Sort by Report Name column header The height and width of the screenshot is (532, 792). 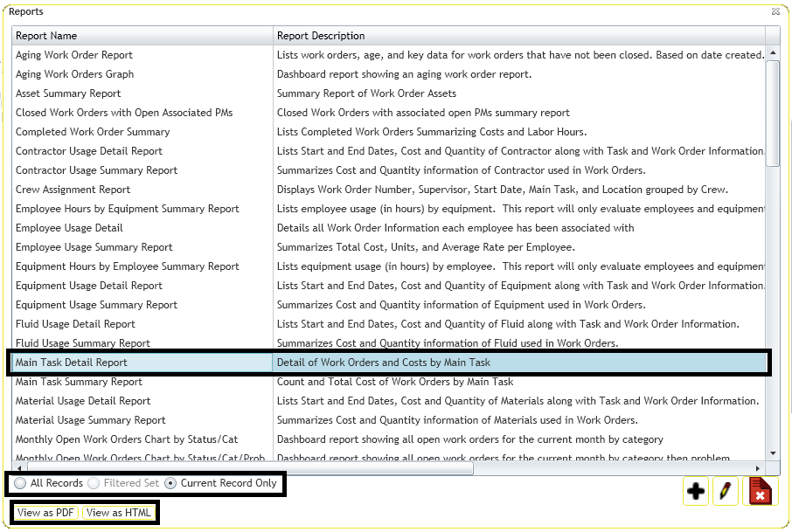[x=142, y=36]
